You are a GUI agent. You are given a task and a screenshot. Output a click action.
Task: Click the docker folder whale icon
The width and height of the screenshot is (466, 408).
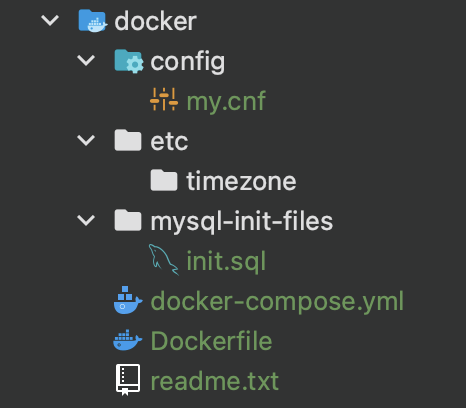point(93,21)
